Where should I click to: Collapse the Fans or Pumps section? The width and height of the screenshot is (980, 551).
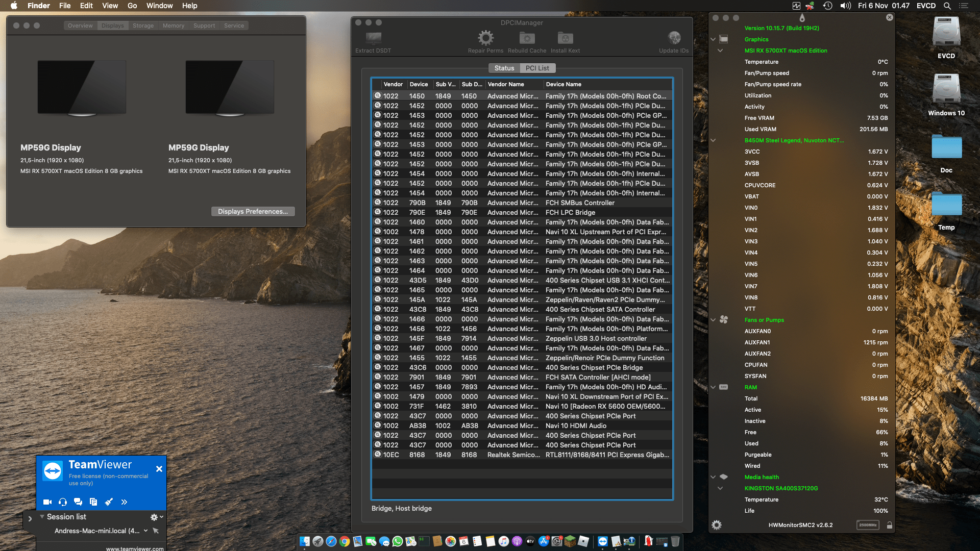click(x=713, y=320)
